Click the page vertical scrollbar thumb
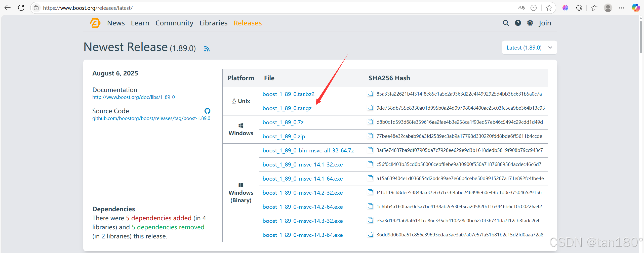644x253 pixels. click(x=641, y=36)
